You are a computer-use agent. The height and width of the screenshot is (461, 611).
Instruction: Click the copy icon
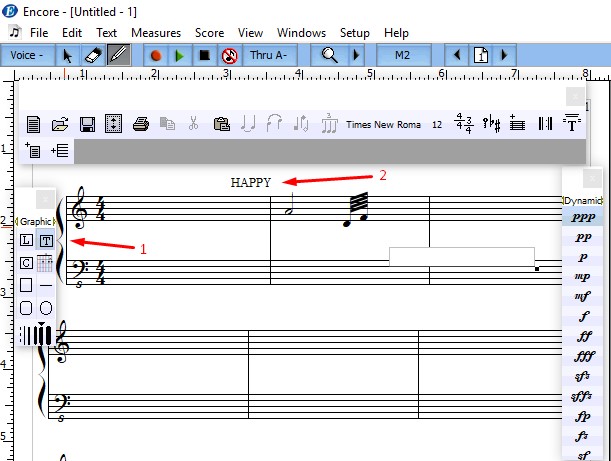coord(168,124)
